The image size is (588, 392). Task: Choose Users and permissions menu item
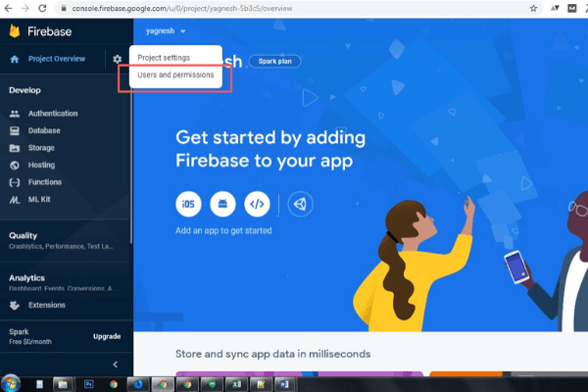tap(175, 74)
